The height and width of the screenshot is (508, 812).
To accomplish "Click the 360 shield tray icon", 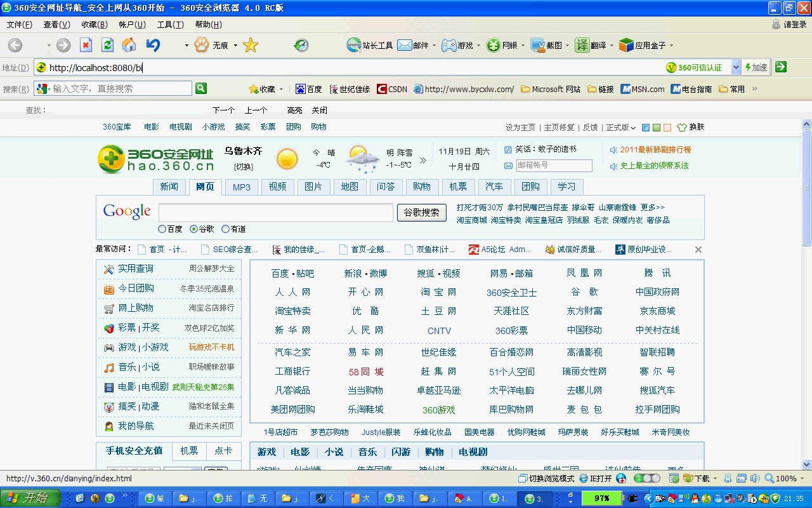I will pos(775,498).
